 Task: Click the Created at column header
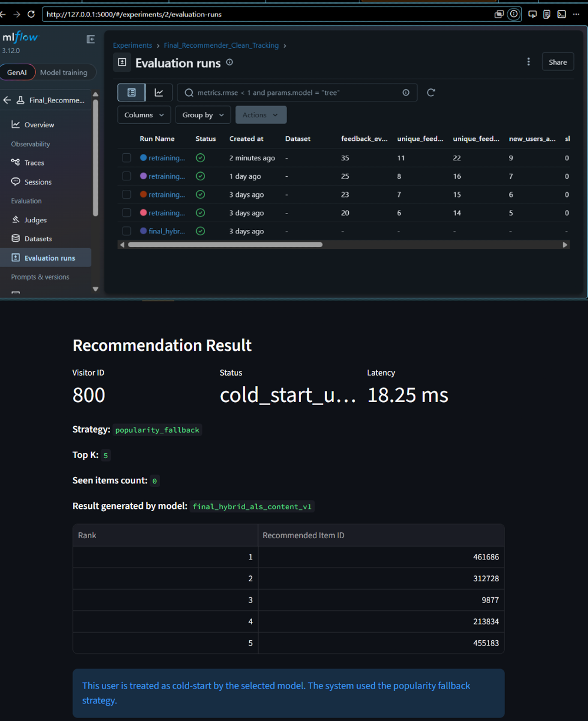point(246,139)
